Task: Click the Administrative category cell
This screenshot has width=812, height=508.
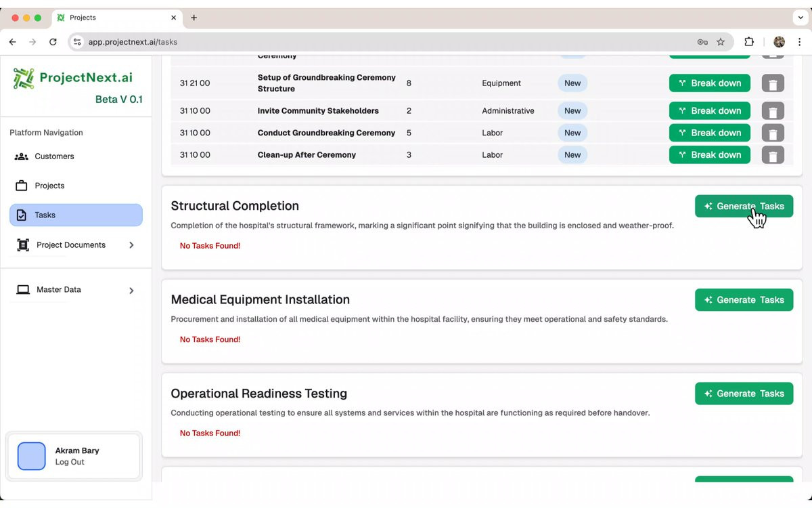Action: [508, 111]
